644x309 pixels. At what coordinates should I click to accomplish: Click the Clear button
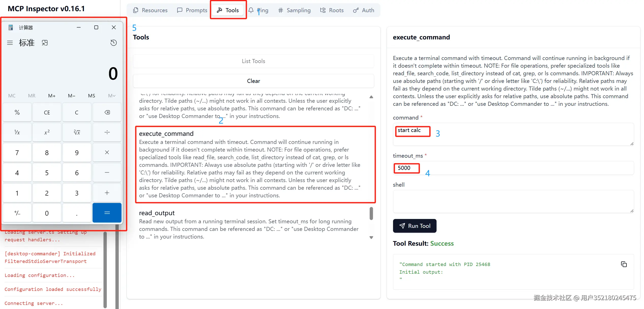click(253, 81)
